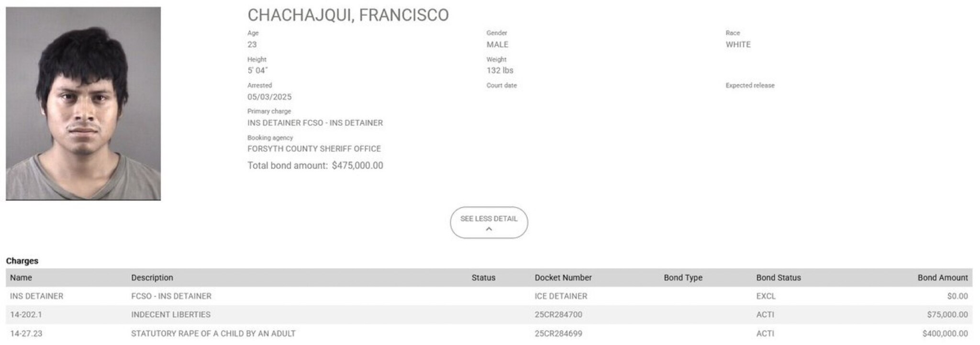Click the ICE DETAINER docket entry
This screenshot has height=345, width=980.
click(561, 296)
